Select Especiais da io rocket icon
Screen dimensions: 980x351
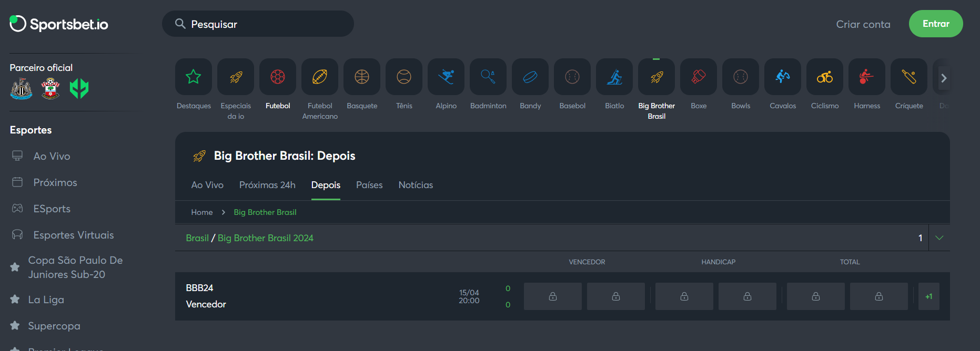236,77
